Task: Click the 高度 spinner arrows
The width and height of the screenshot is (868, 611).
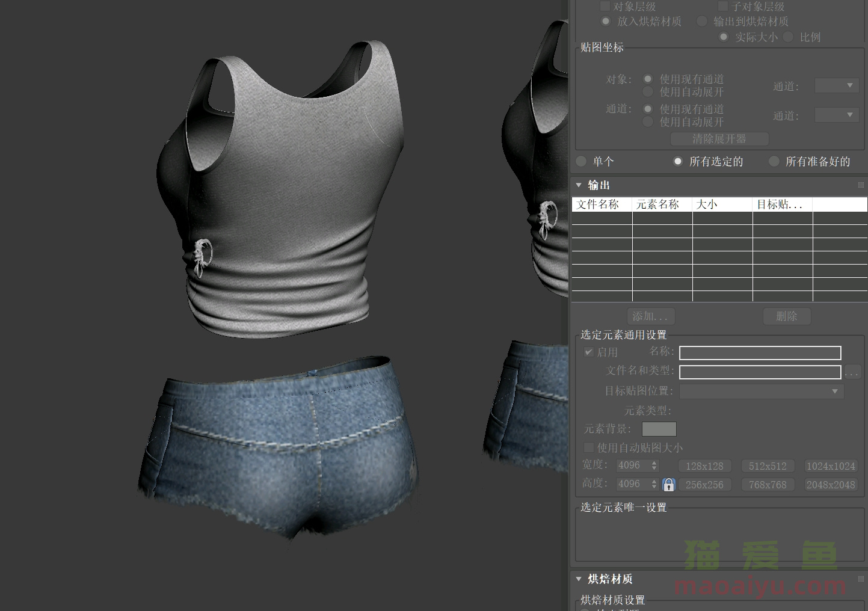Action: click(x=654, y=484)
